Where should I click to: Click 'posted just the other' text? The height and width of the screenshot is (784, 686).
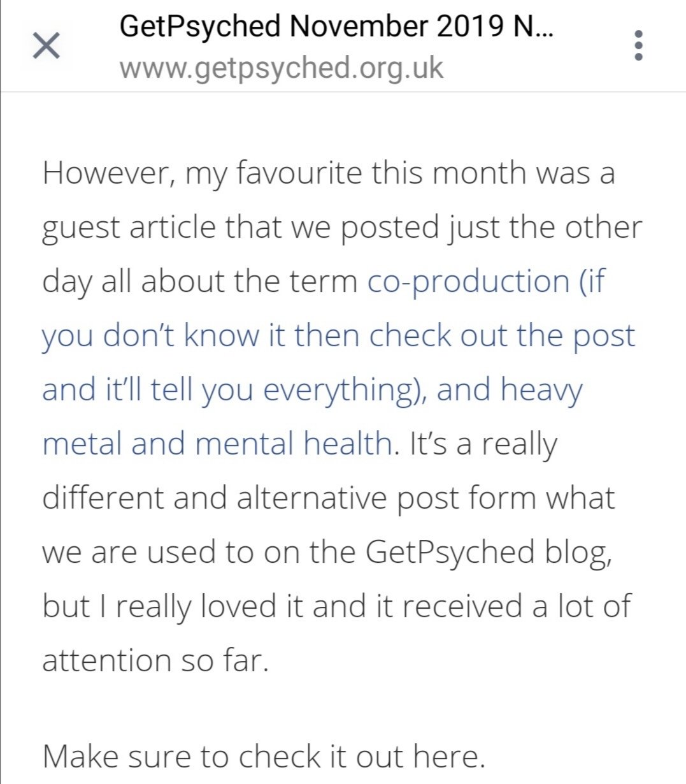pyautogui.click(x=491, y=228)
